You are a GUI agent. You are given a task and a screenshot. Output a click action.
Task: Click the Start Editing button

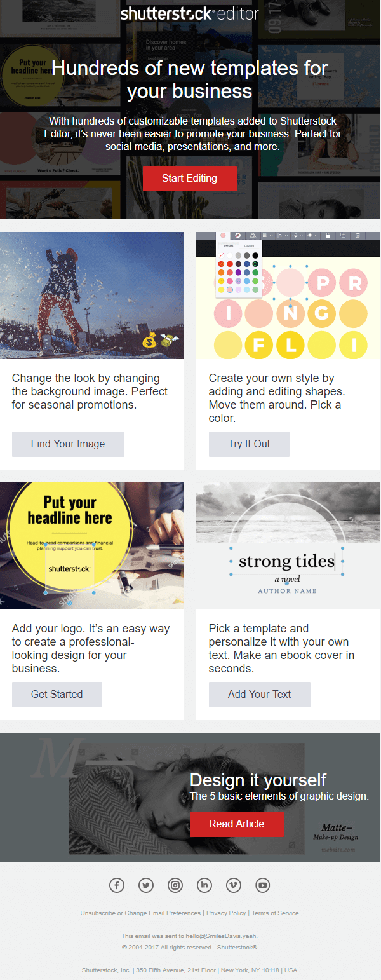point(190,179)
